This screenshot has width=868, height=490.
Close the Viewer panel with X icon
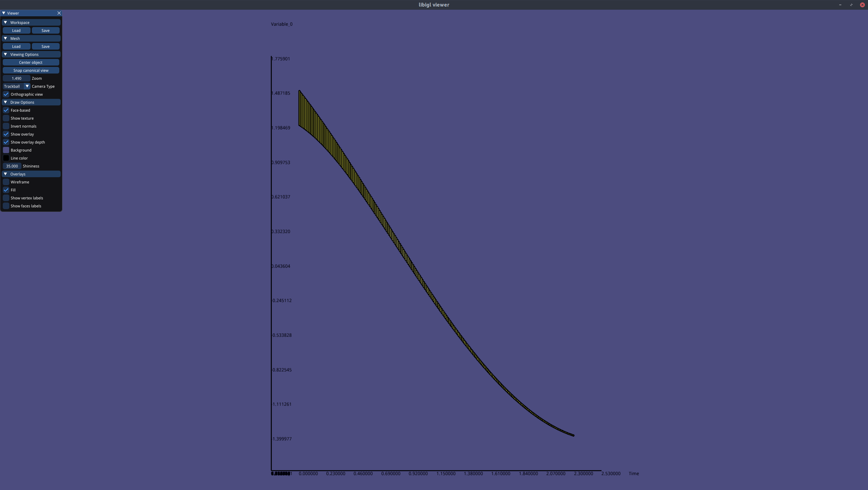click(x=59, y=13)
